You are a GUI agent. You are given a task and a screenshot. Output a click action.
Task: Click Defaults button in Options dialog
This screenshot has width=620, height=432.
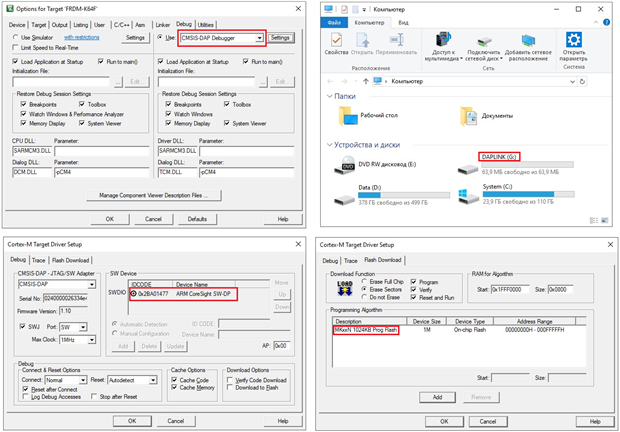[x=197, y=219]
